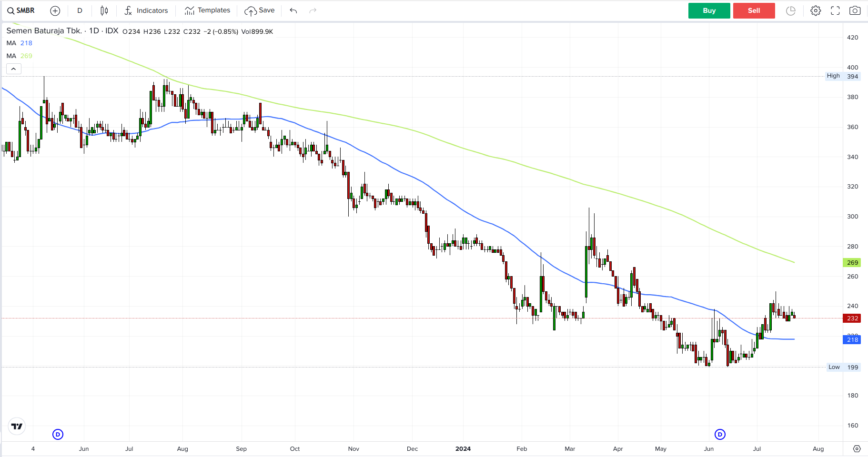
Task: Undo the last chart action
Action: point(293,10)
